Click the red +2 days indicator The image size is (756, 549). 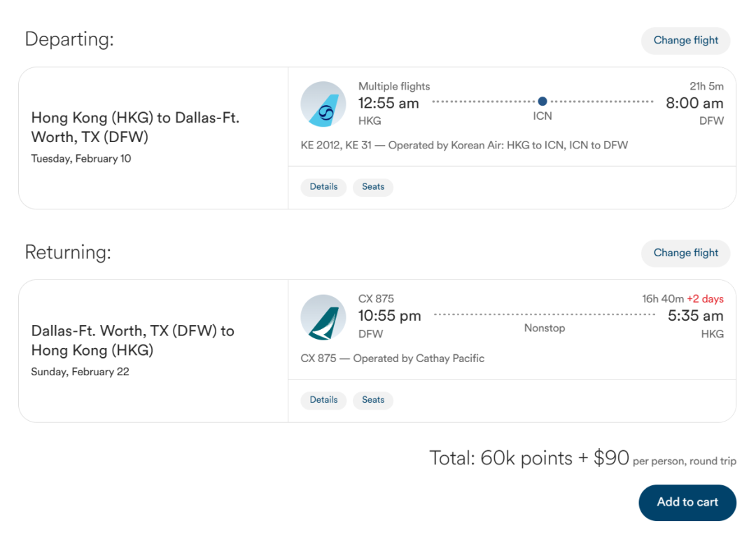(x=705, y=299)
